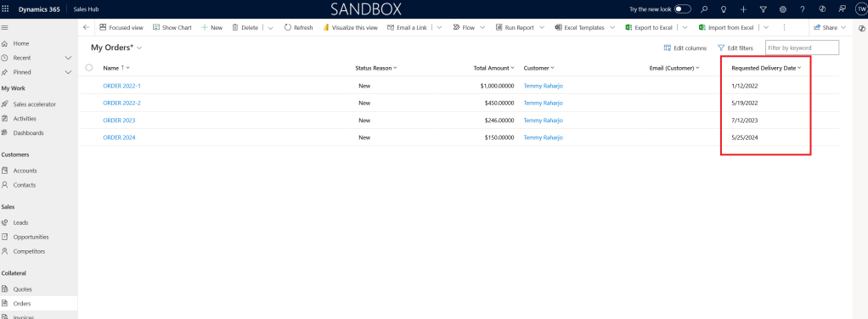Viewport: 868px width, 319px height.
Task: Click the Focused view button
Action: pos(121,28)
